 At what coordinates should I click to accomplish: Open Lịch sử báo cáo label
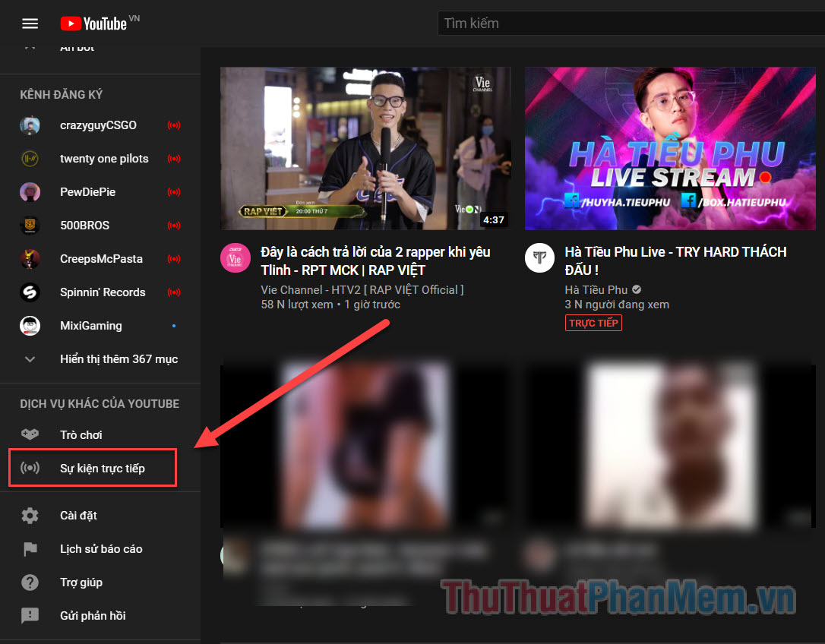(x=101, y=549)
